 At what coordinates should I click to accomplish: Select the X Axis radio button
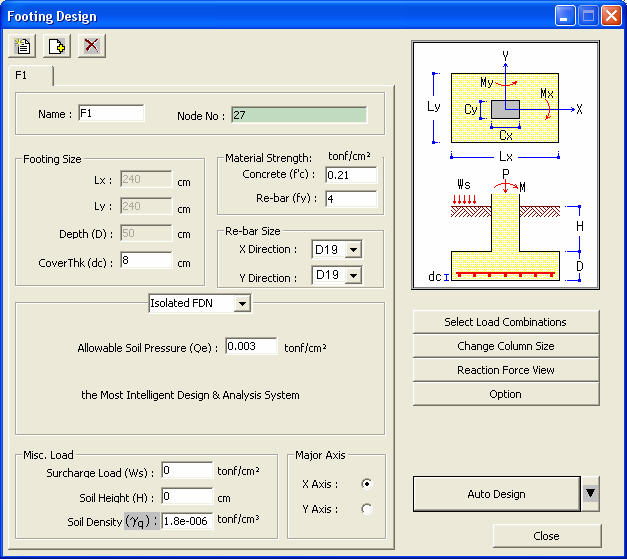click(x=366, y=484)
